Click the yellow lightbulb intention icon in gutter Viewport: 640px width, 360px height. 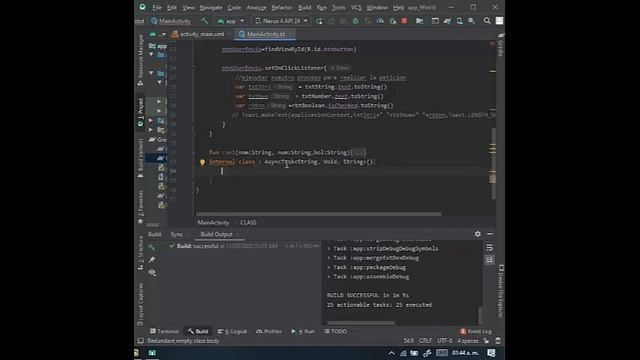pyautogui.click(x=202, y=162)
